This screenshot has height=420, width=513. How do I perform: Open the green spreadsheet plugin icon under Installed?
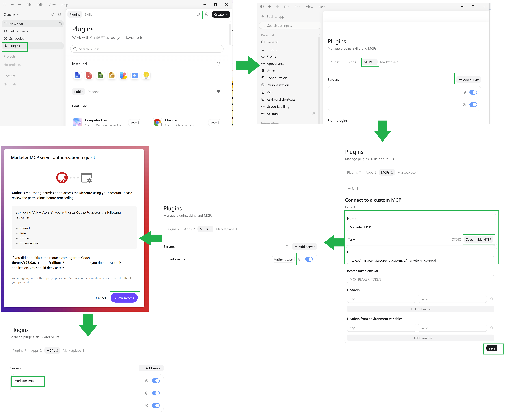pos(100,75)
